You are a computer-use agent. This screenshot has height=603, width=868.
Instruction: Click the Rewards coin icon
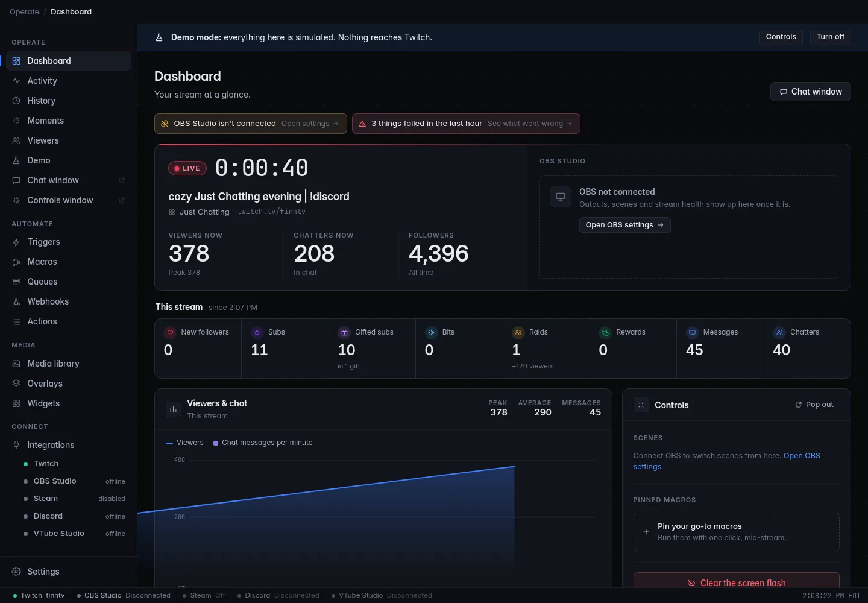click(x=605, y=332)
